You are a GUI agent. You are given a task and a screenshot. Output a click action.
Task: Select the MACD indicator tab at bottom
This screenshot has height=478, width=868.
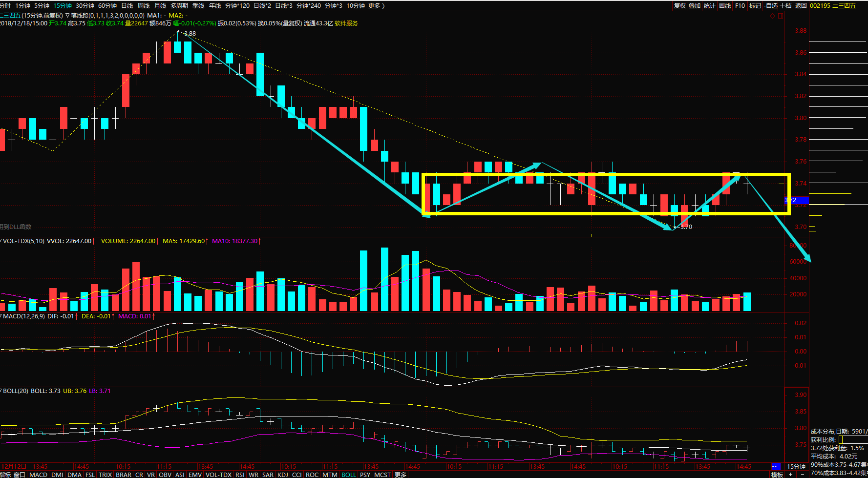[38, 475]
